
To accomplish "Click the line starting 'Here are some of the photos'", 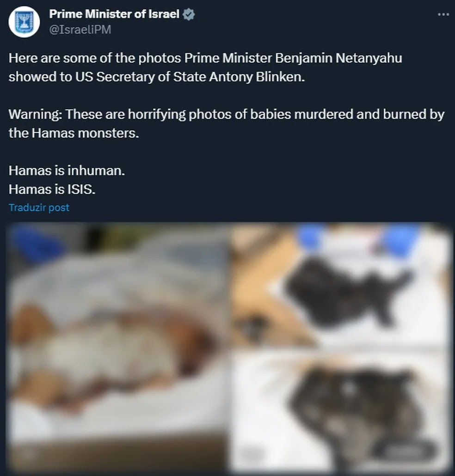I will coord(205,58).
